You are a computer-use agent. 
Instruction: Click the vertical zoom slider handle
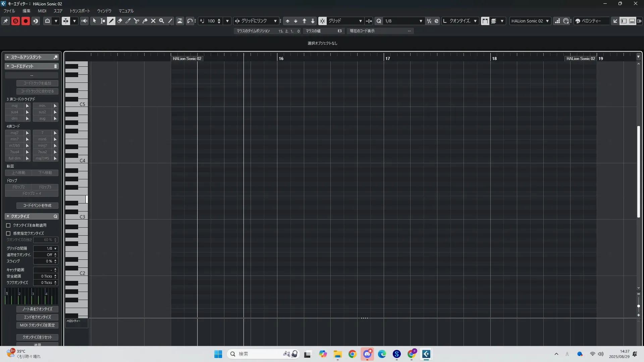click(639, 306)
